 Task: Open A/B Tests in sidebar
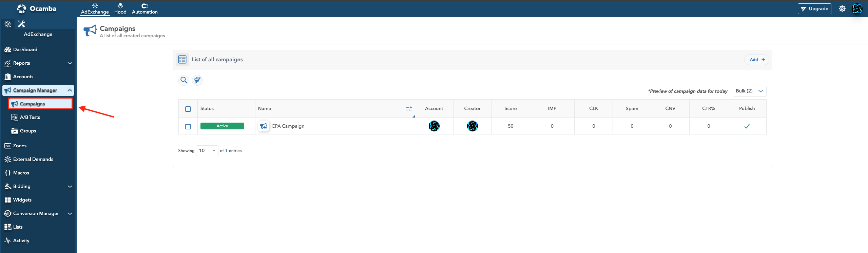pyautogui.click(x=30, y=118)
